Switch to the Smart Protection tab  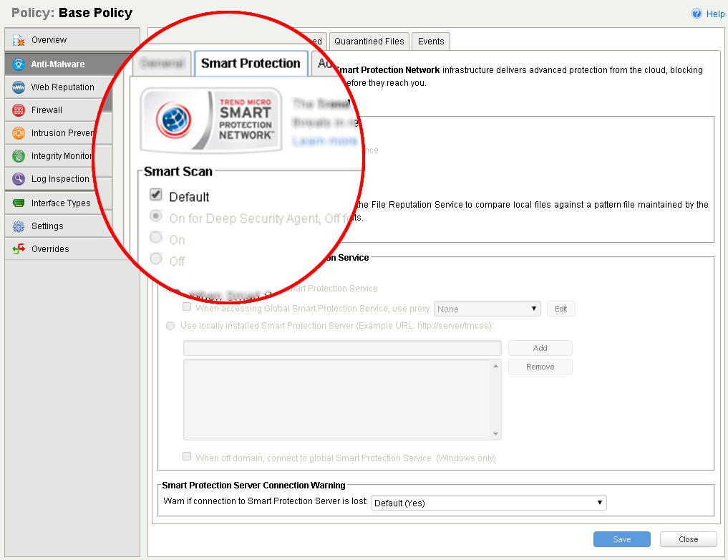tap(251, 63)
